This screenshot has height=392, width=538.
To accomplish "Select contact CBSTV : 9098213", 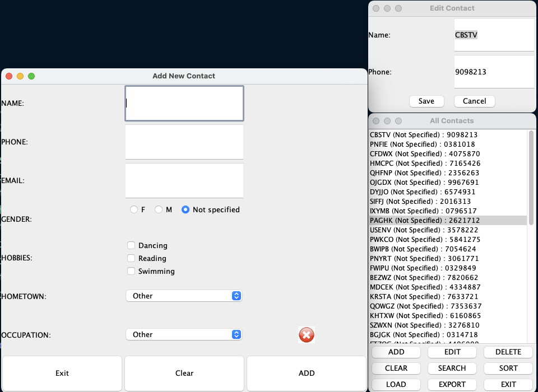I will click(x=448, y=135).
